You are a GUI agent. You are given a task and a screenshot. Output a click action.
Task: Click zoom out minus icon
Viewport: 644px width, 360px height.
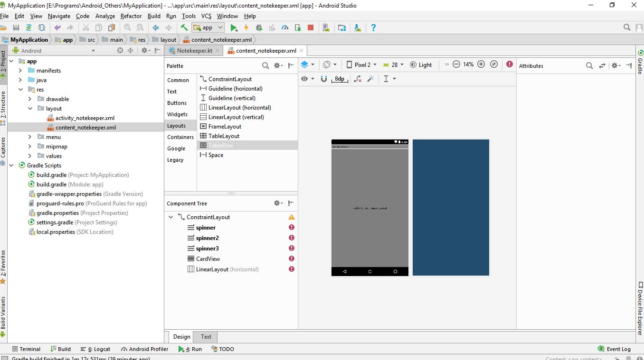coord(456,64)
